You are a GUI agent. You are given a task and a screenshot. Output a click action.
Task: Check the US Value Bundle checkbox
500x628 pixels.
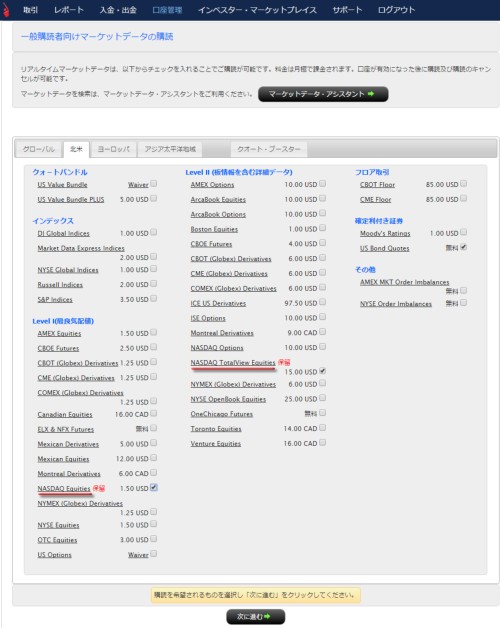click(x=153, y=184)
